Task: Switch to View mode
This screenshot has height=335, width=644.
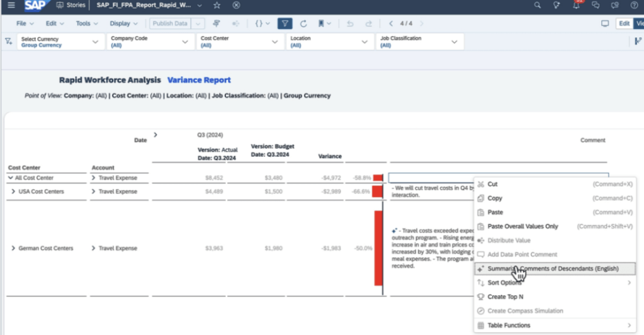Action: [x=639, y=23]
